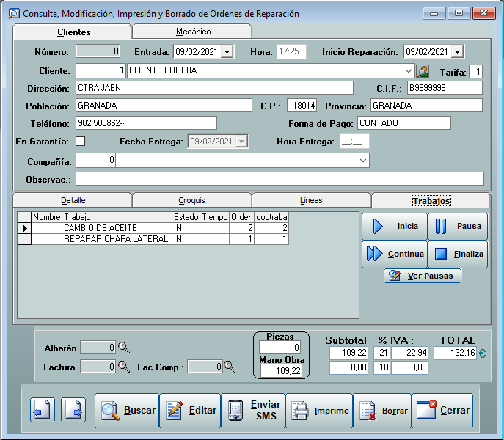Open the Detalle tab
Image resolution: width=504 pixels, height=440 pixels.
pos(73,200)
